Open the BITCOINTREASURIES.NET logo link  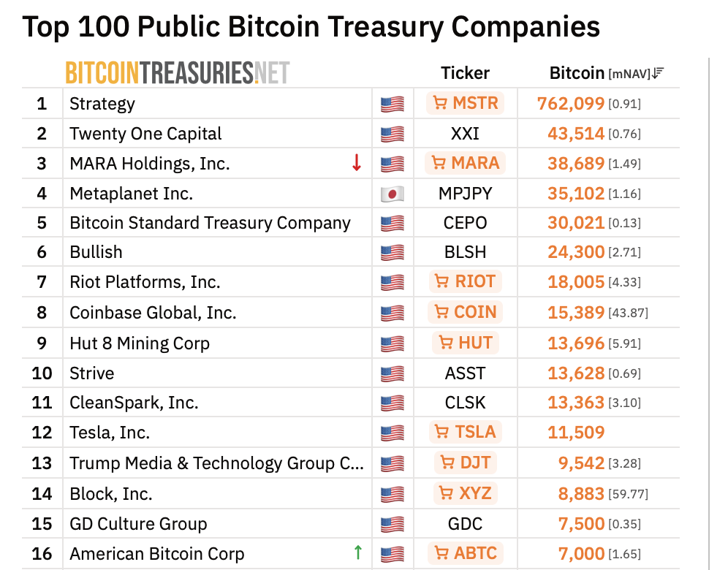178,72
